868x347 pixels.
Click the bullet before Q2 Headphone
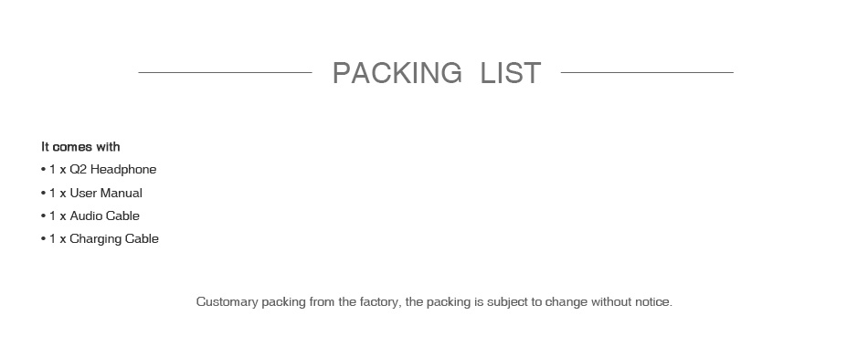pyautogui.click(x=43, y=169)
